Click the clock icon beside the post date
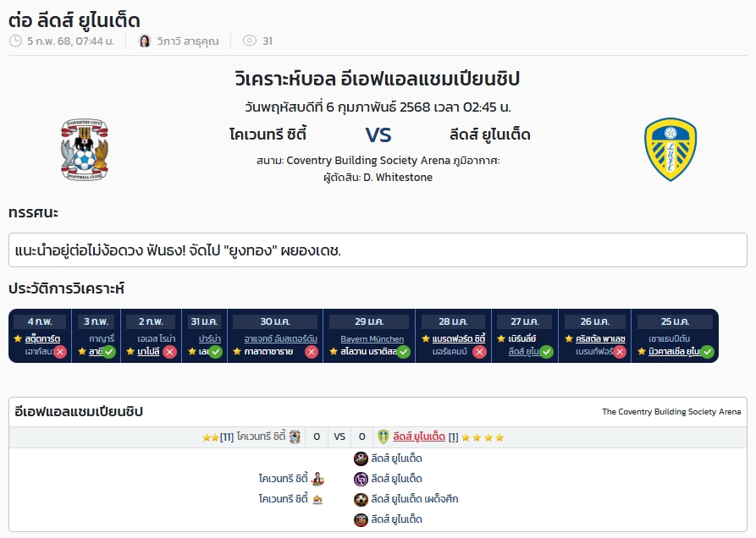 (15, 41)
